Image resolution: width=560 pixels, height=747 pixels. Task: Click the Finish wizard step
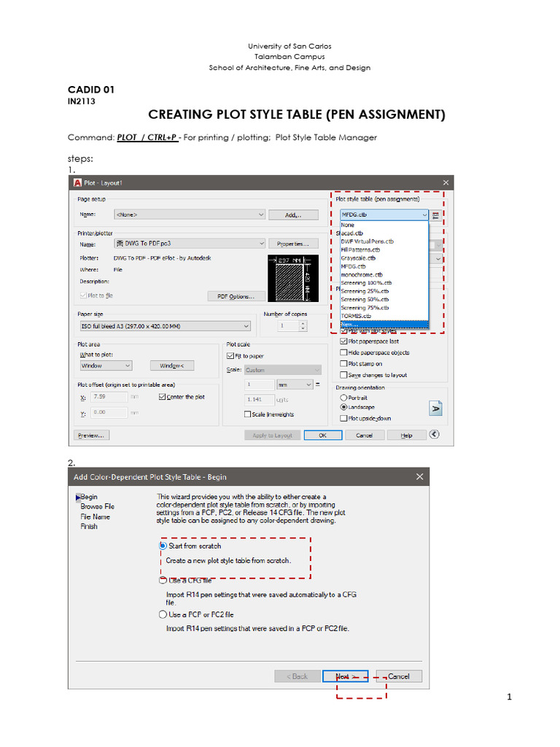88,527
